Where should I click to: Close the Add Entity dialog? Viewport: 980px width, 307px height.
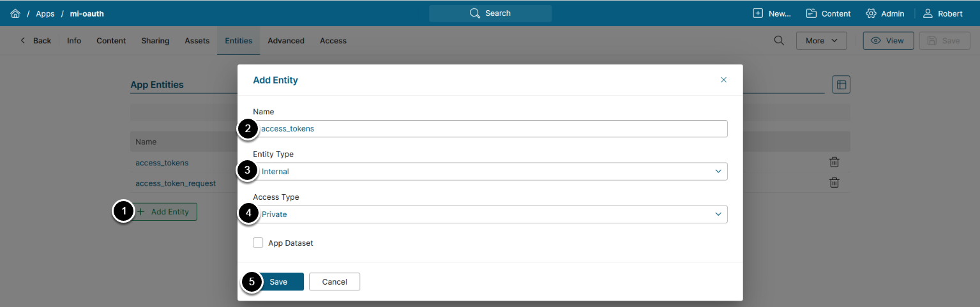(x=723, y=80)
